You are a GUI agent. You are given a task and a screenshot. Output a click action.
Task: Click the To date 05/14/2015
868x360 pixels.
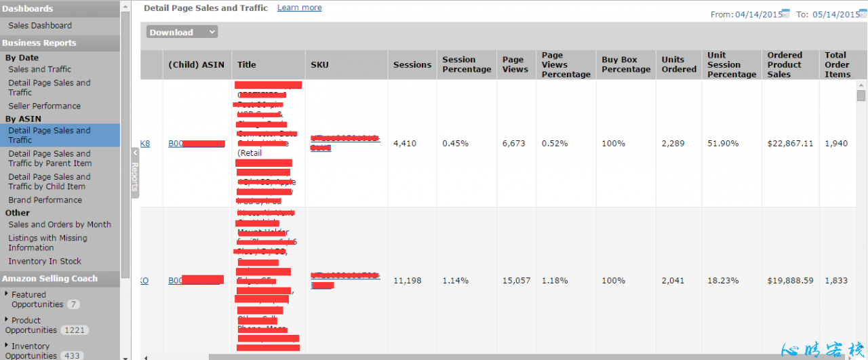836,14
